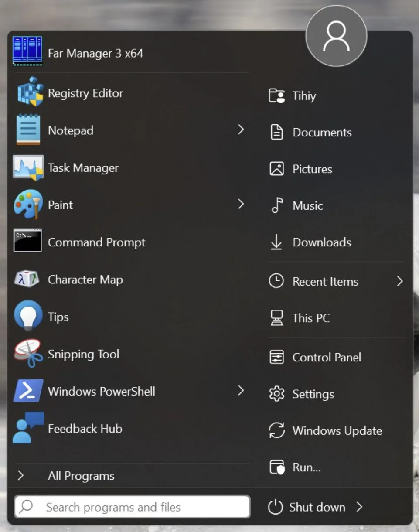
Task: Click the Downloads text label
Action: [x=322, y=242]
